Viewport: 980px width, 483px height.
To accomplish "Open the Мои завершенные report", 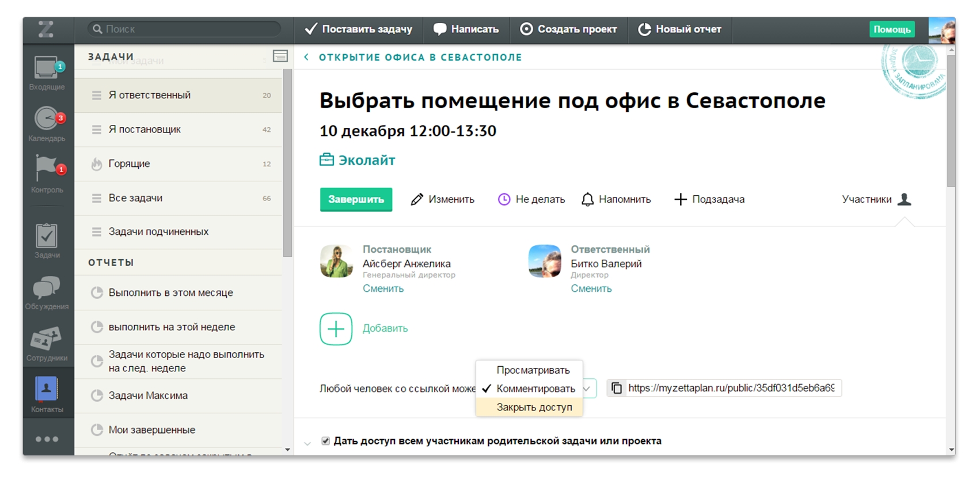I will 178,430.
